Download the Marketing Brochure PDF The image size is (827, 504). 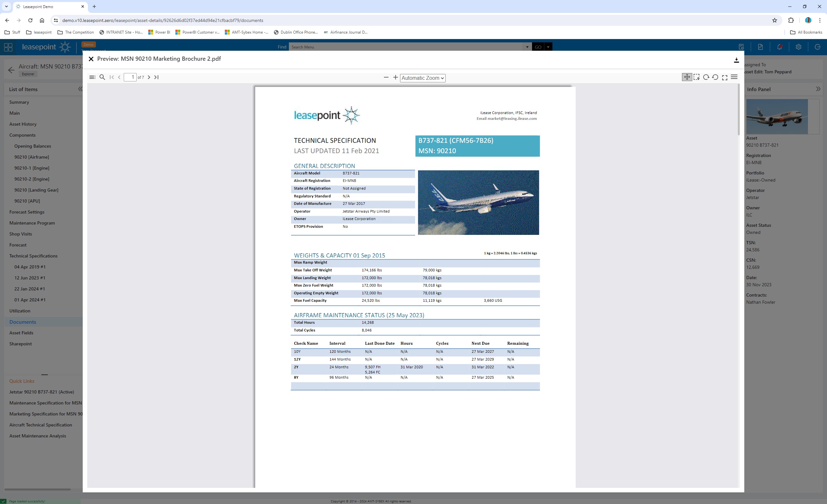coord(736,60)
